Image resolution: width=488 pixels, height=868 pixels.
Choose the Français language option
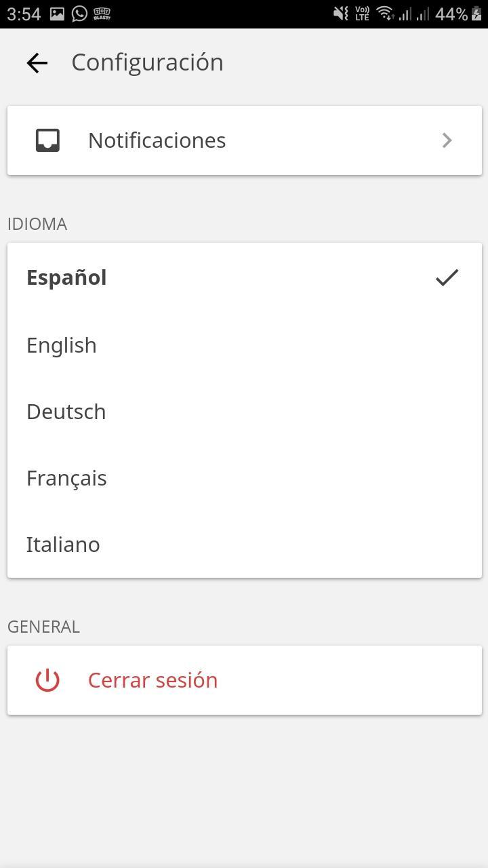point(66,478)
